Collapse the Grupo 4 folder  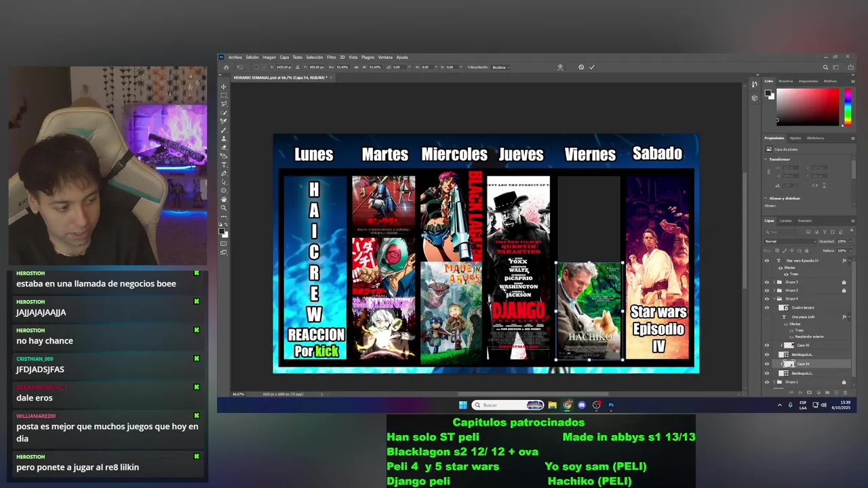(x=774, y=299)
